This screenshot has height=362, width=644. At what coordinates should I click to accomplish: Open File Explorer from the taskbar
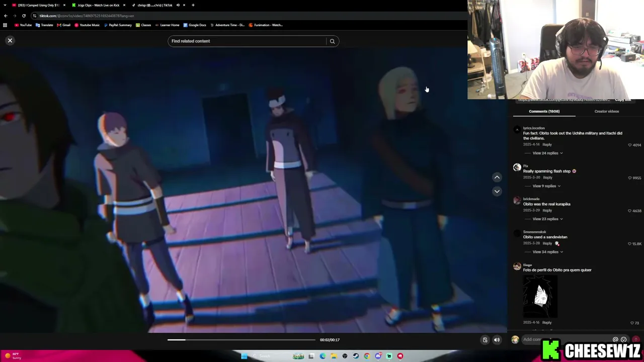(x=334, y=356)
